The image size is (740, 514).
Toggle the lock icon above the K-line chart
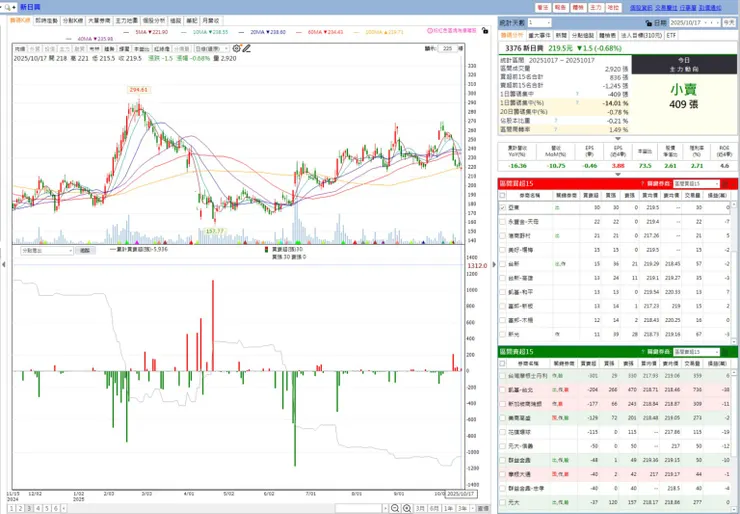tap(485, 31)
